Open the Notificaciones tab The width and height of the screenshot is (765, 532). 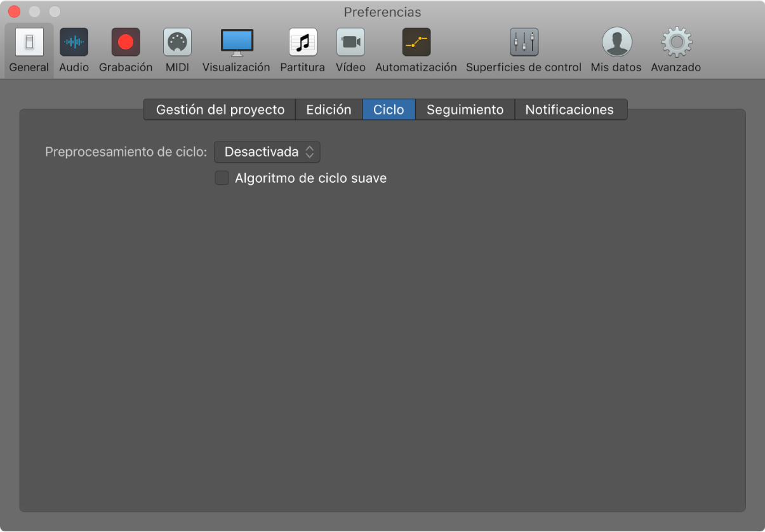click(x=569, y=110)
